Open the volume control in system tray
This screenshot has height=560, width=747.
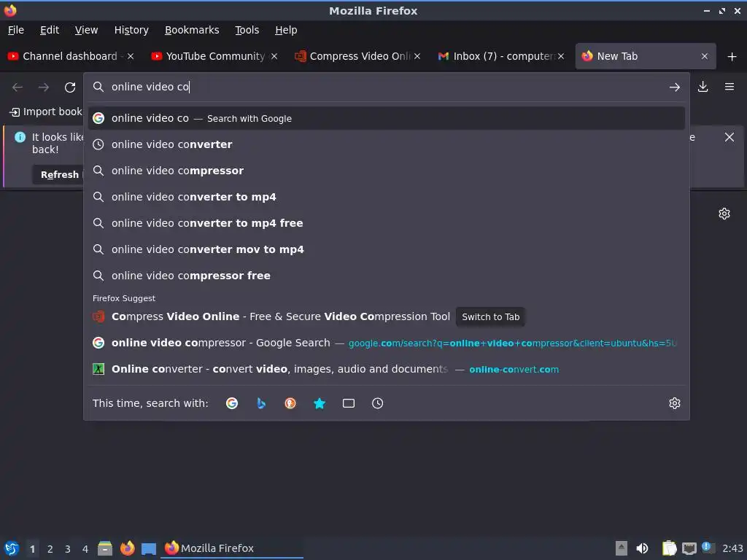642,548
